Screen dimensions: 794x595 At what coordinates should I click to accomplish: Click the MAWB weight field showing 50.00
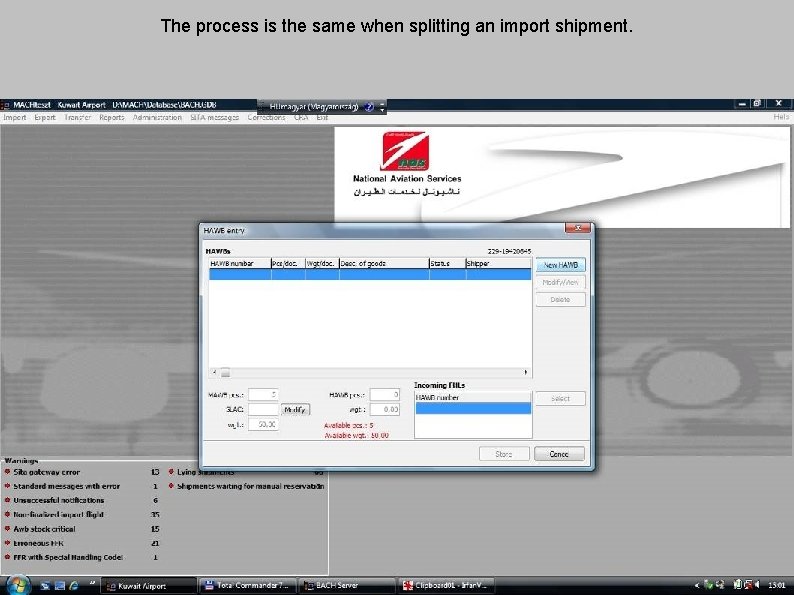pyautogui.click(x=263, y=424)
